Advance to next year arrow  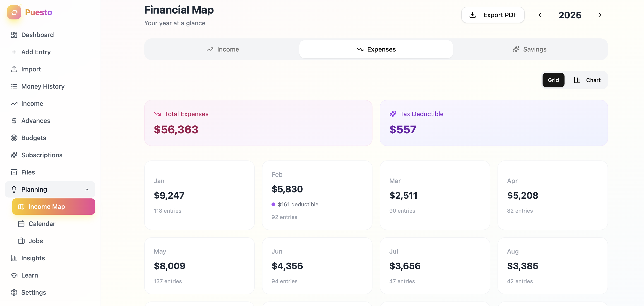599,15
